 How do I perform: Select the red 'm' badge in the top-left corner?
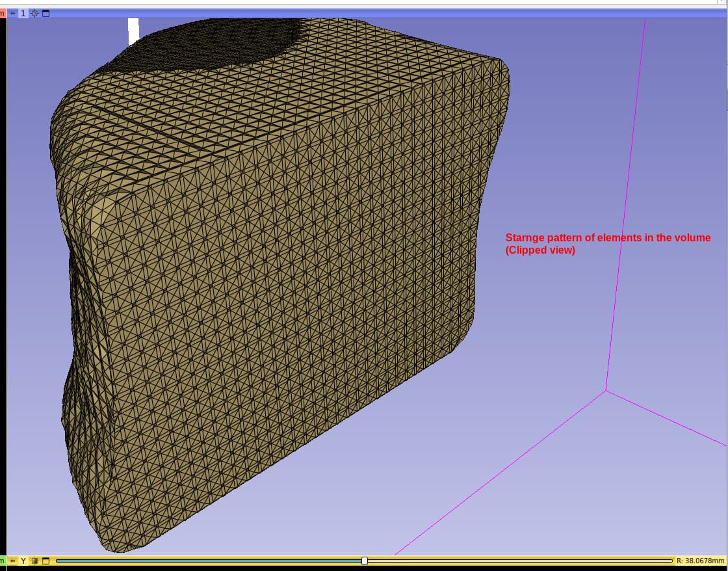[x=3, y=13]
